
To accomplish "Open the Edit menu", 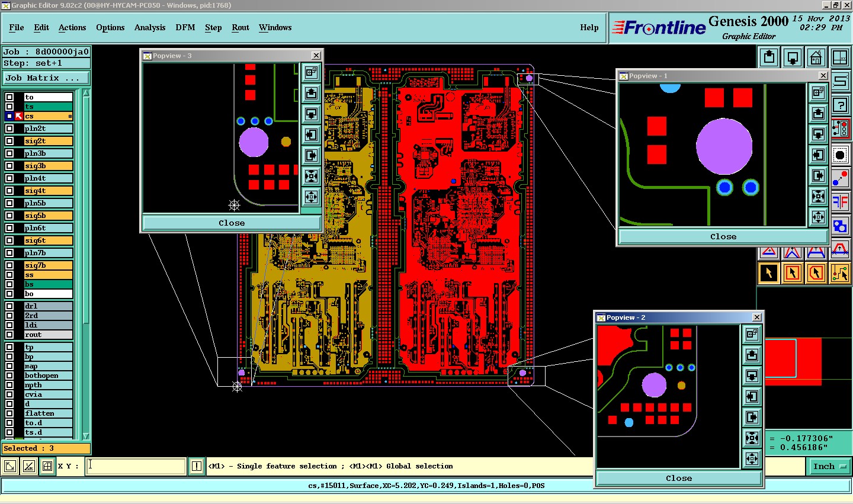I will pyautogui.click(x=41, y=27).
